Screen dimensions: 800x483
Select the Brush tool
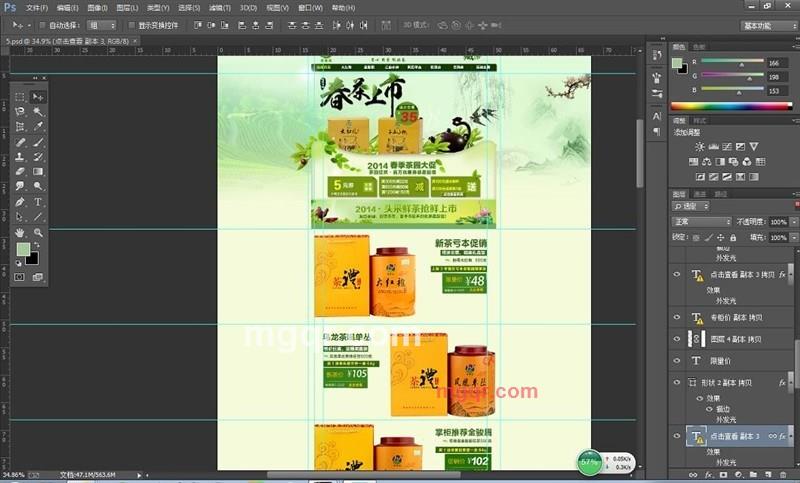tap(38, 142)
